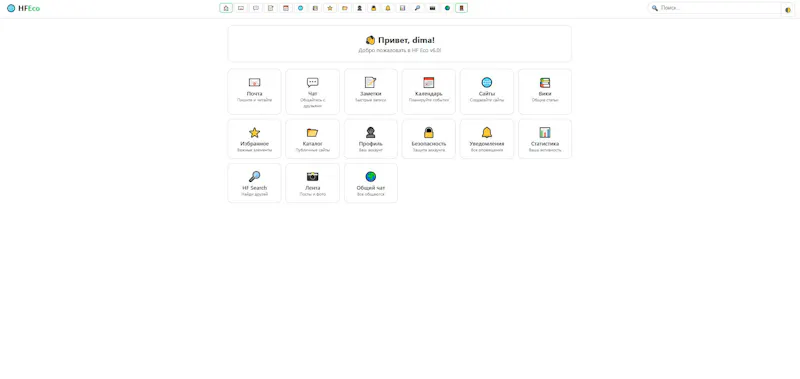Screen dimensions: 800x379
Task: Open the global chat earth icon in top navigation bar
Action: click(x=447, y=8)
